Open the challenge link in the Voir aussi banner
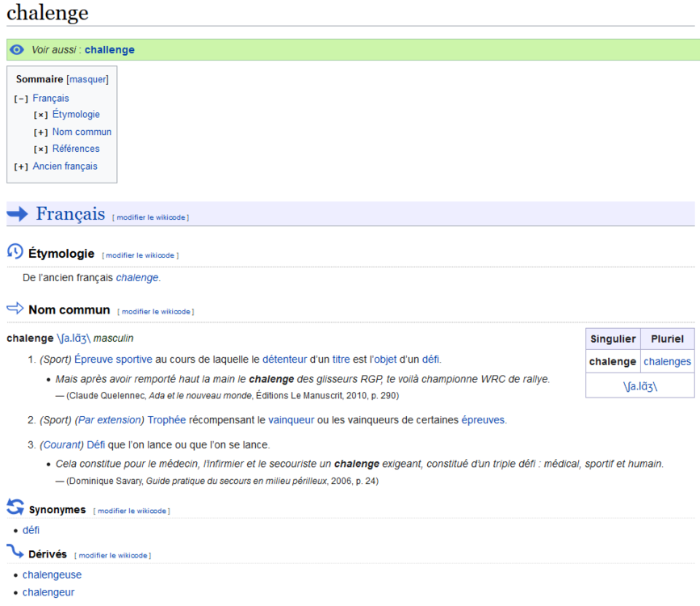Screen dimensions: 700x606 (109, 49)
